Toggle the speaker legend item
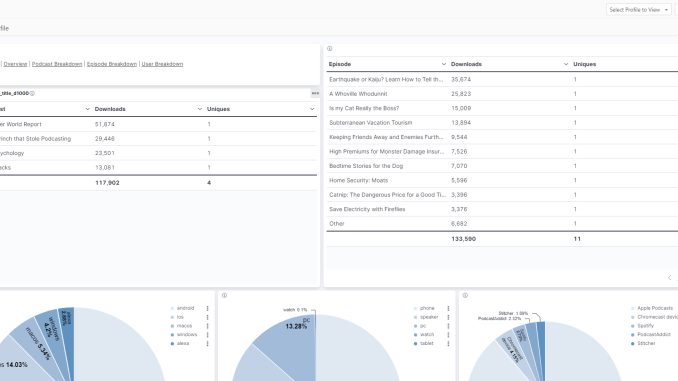678x381 pixels. click(426, 317)
